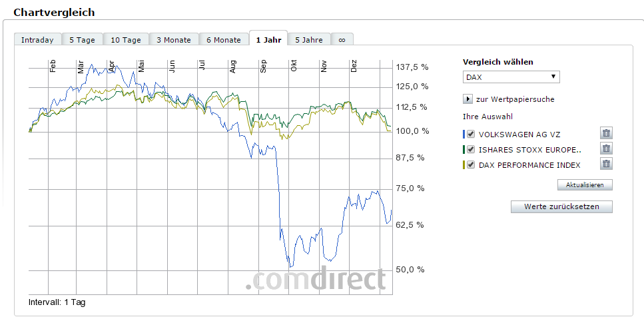This screenshot has width=644, height=321.
Task: Click the arrow icon beside Wertpapiersuche
Action: [x=468, y=99]
